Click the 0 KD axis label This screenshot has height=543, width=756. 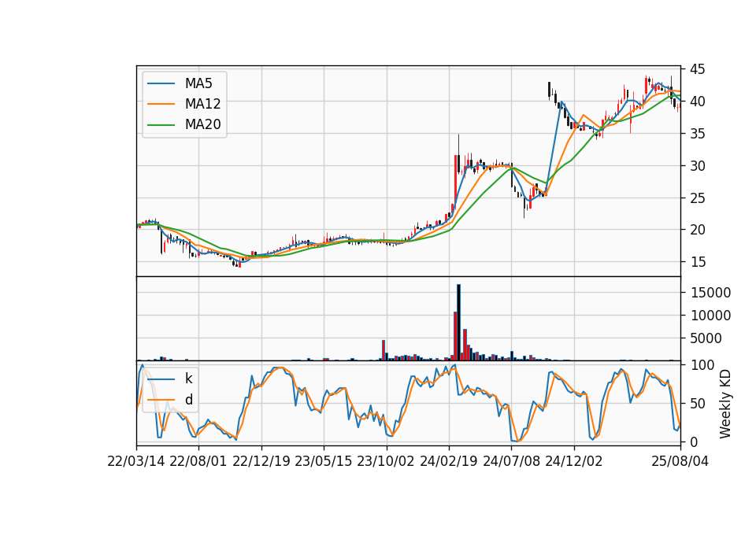[693, 441]
